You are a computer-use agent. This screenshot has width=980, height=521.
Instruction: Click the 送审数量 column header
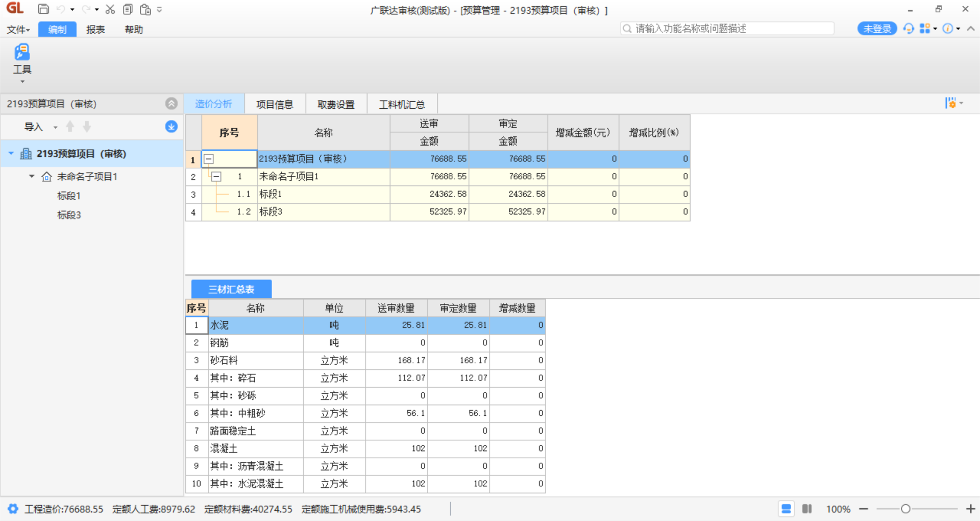(396, 308)
